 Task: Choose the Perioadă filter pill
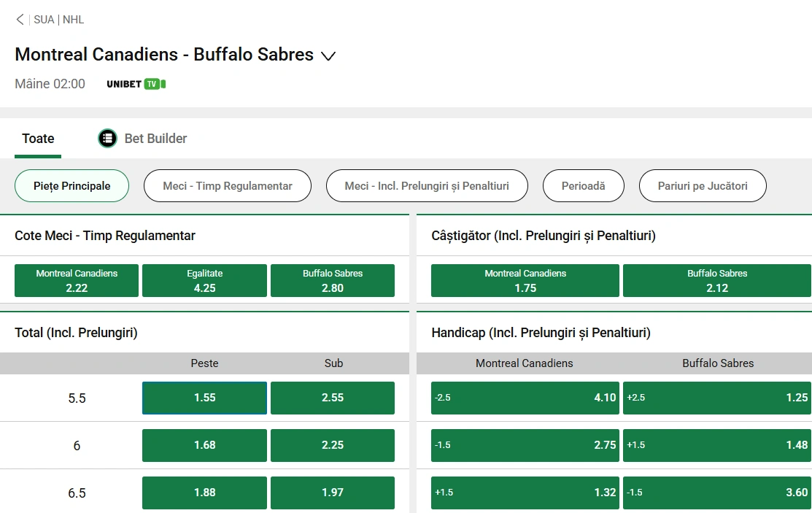583,186
